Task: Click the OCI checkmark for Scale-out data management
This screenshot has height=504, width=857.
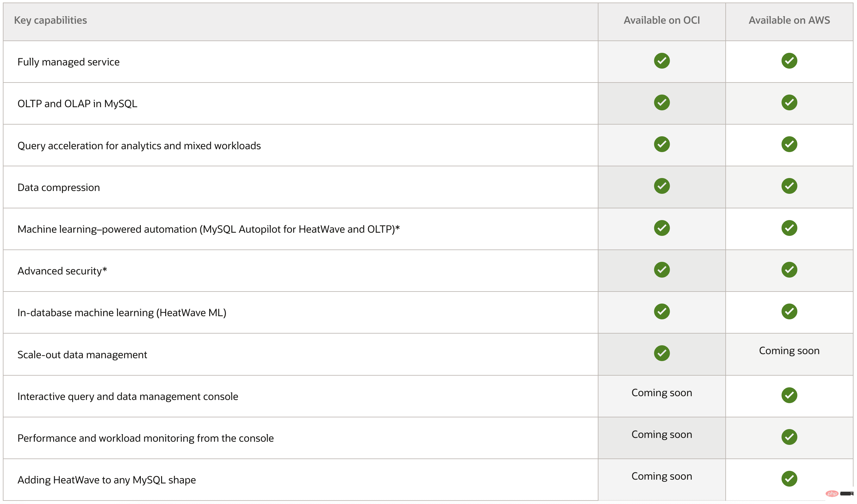Action: click(x=662, y=353)
